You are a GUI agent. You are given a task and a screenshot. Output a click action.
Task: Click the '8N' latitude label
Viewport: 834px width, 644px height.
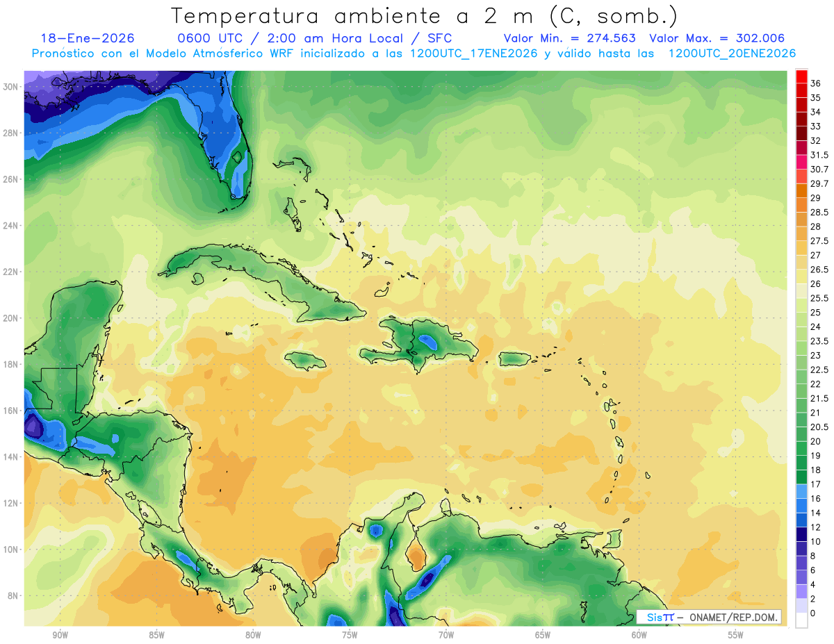click(x=13, y=595)
